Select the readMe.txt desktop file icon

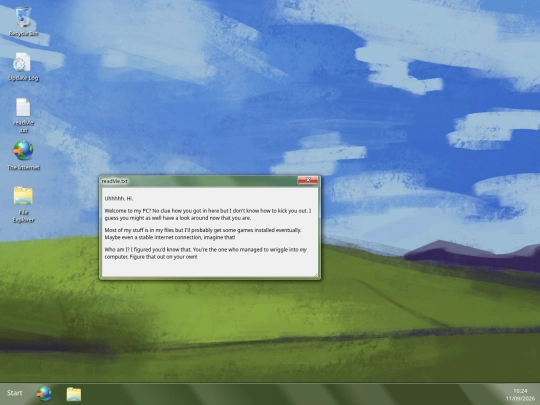23,115
